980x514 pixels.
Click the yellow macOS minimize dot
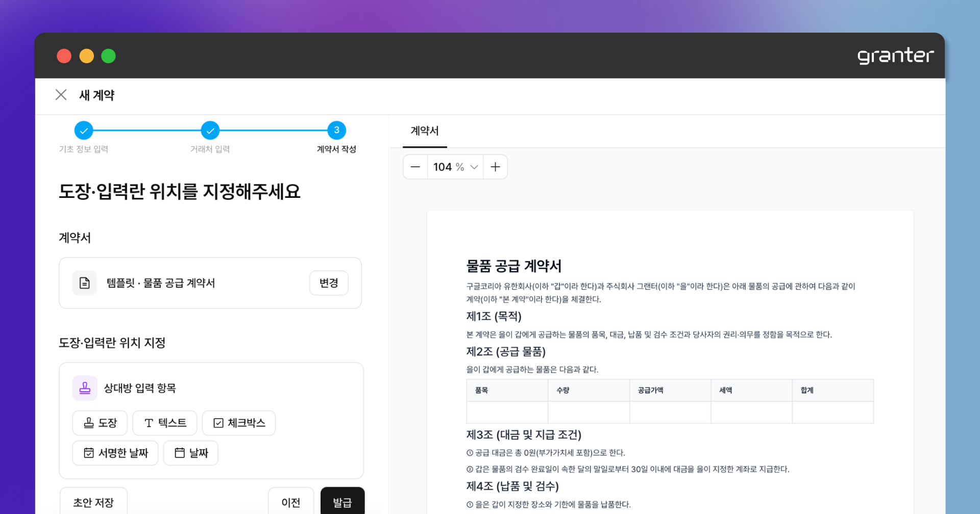click(87, 56)
